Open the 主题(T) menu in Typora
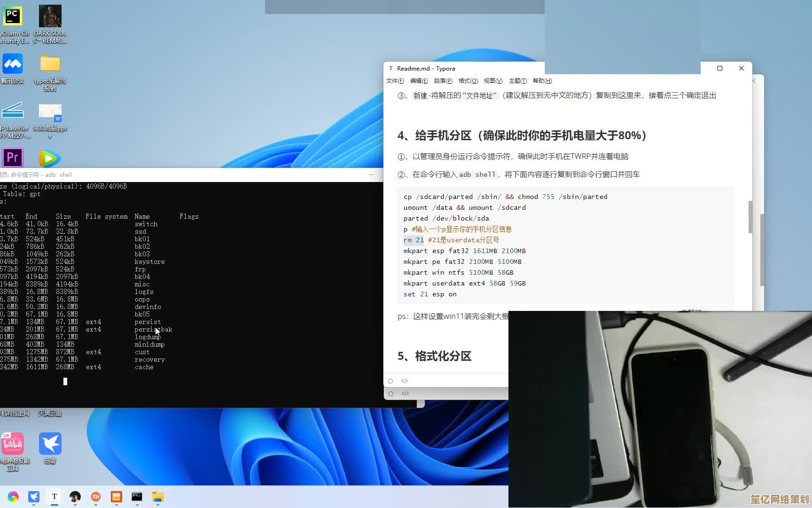The height and width of the screenshot is (508, 812). (517, 80)
